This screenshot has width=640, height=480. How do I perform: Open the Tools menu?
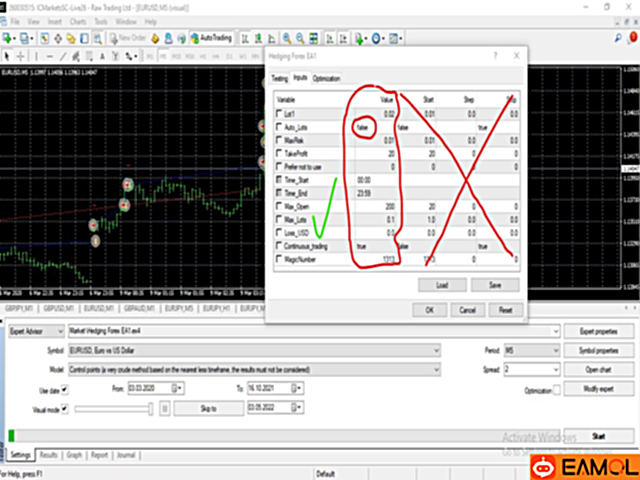(101, 22)
